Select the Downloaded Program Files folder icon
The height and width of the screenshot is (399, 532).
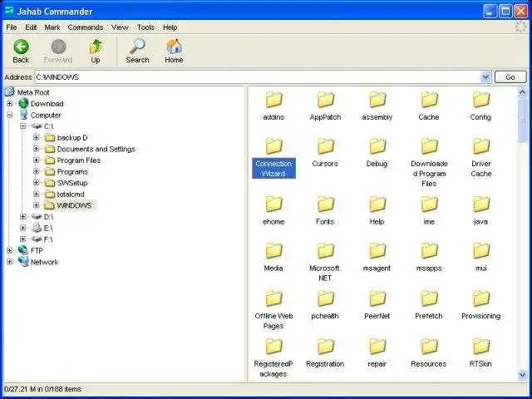pyautogui.click(x=429, y=146)
